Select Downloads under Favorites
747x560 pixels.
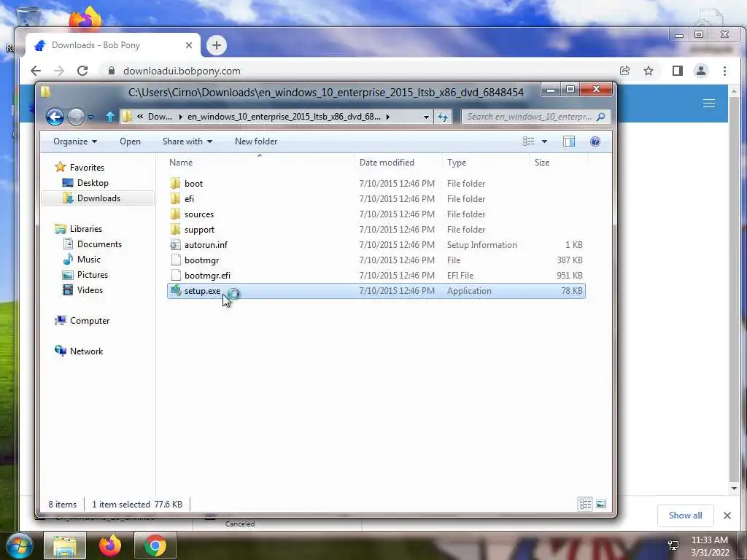tap(98, 198)
